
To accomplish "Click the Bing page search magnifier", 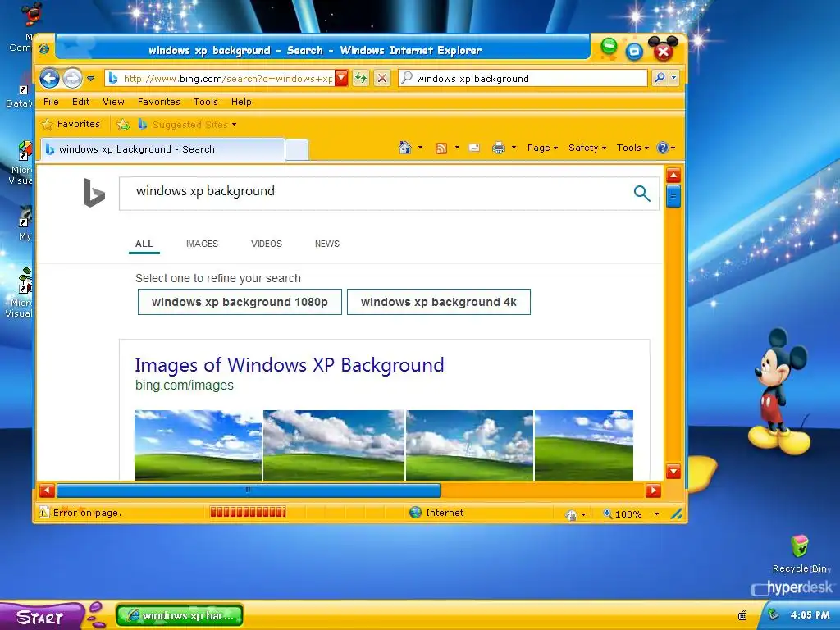I will [x=641, y=193].
